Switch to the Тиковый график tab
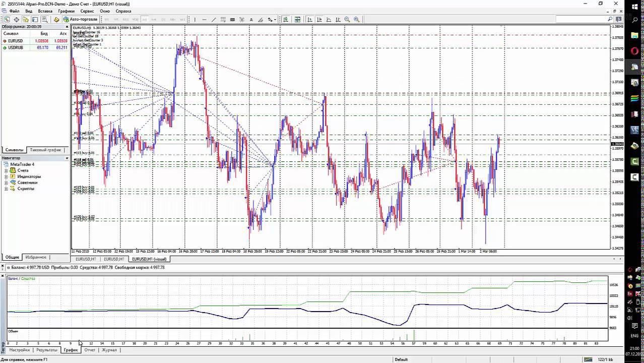This screenshot has height=363, width=644. [x=45, y=150]
